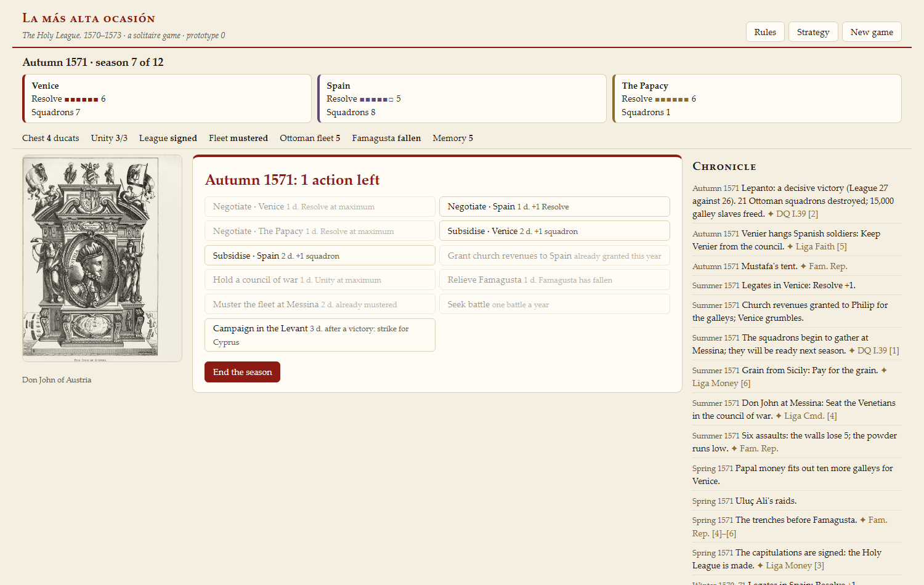Select Campaign in the Levant action
The width and height of the screenshot is (924, 585).
(320, 335)
